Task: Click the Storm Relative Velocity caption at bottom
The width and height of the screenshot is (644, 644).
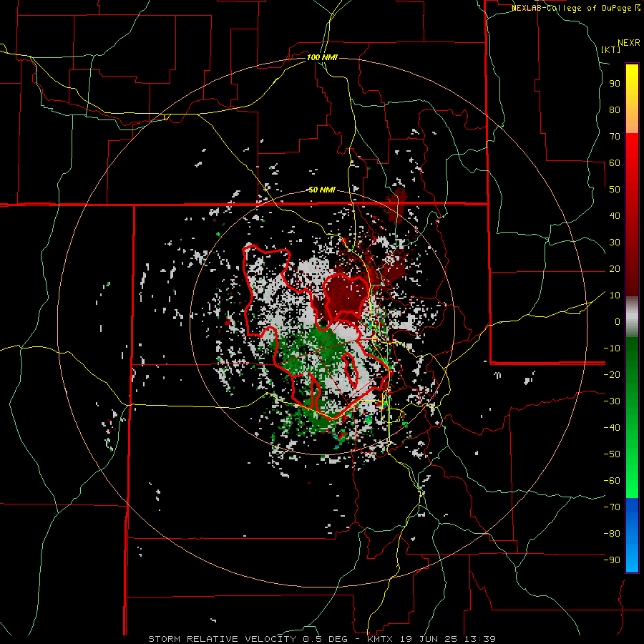Action: click(322, 639)
